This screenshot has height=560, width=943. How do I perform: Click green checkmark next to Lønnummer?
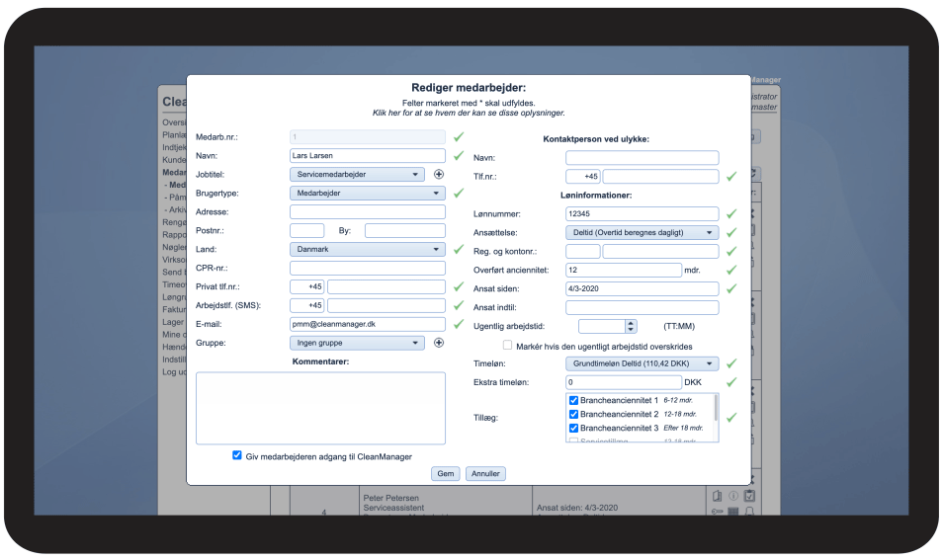tap(730, 213)
